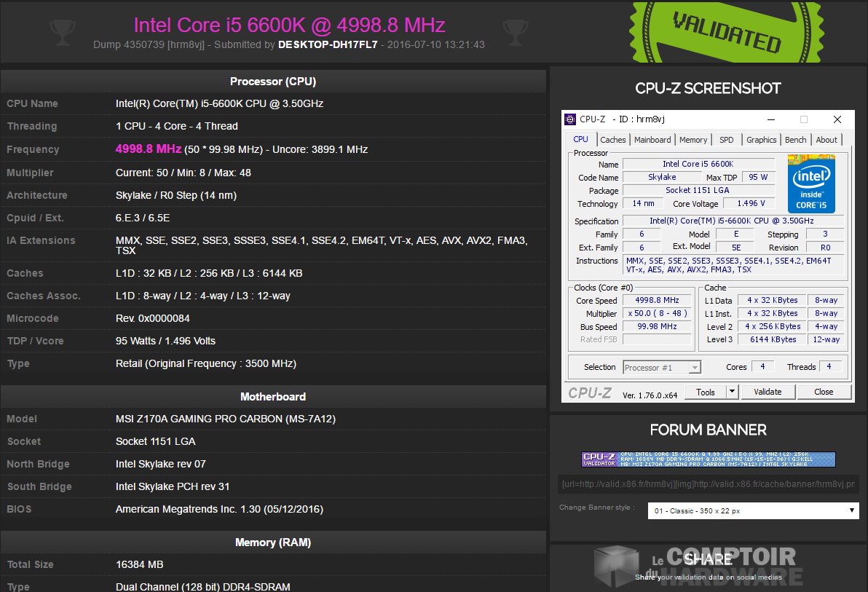The image size is (868, 592).
Task: Click the forum banner URL code field
Action: coord(708,484)
